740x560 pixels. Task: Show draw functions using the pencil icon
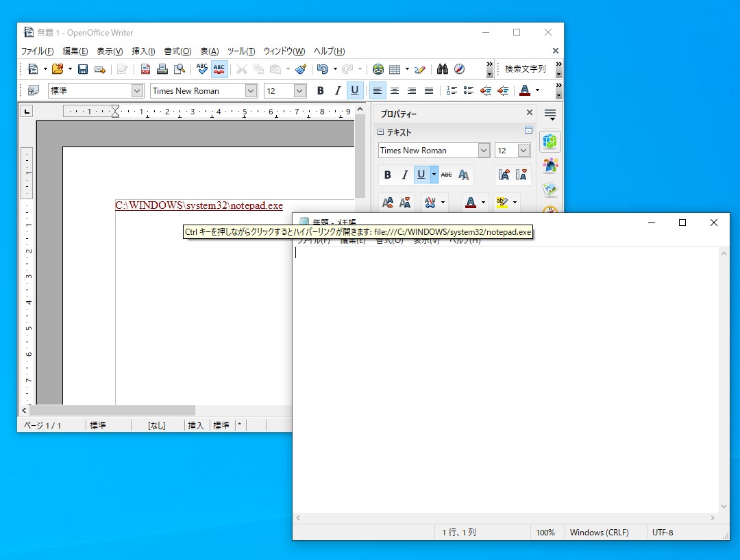click(419, 69)
